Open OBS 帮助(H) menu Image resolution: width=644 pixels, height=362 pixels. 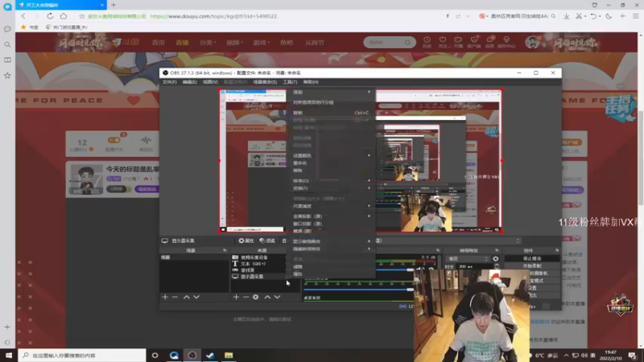(x=311, y=82)
